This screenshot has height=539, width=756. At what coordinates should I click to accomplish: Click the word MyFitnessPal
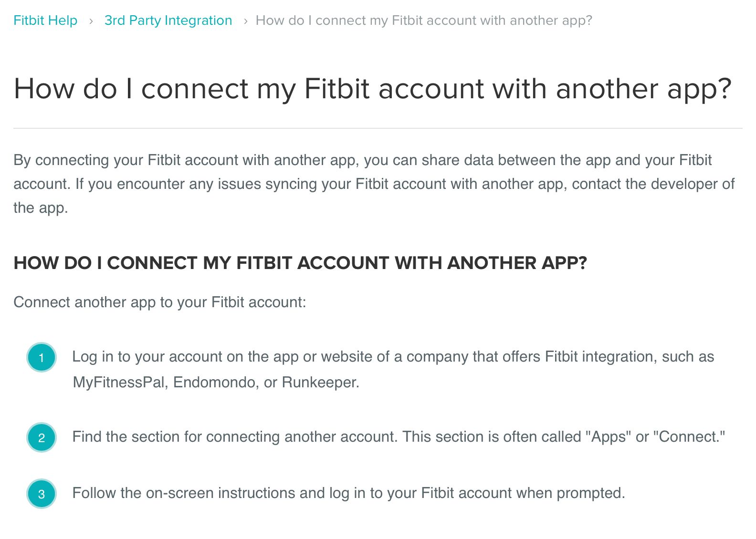118,383
